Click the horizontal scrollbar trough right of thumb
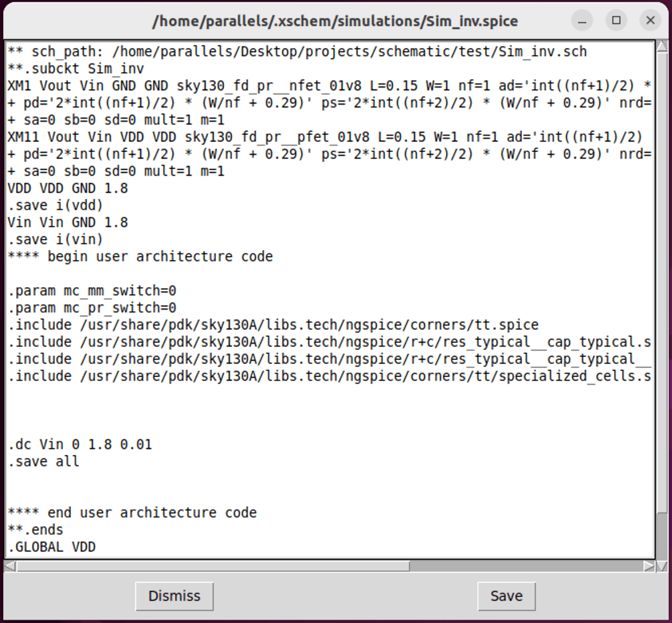This screenshot has height=623, width=672. (x=529, y=566)
